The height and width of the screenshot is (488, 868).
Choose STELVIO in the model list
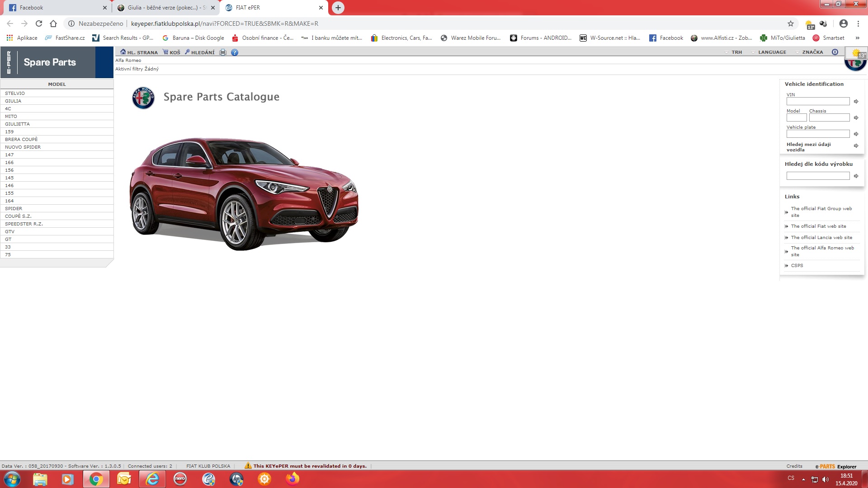pos(15,94)
